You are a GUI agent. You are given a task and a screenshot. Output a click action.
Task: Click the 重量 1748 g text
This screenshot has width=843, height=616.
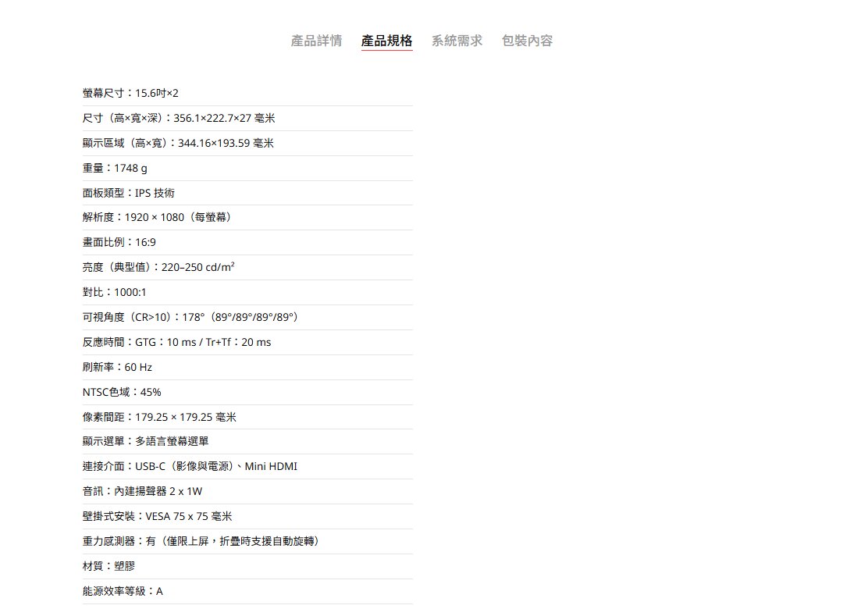point(115,169)
